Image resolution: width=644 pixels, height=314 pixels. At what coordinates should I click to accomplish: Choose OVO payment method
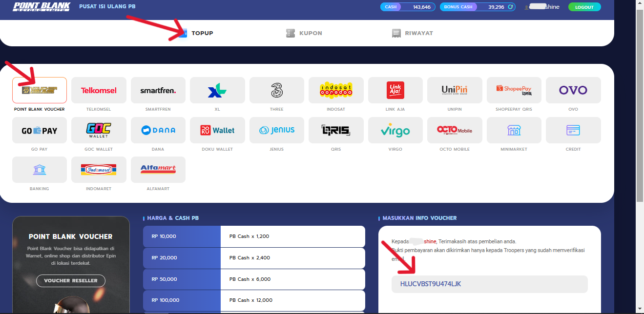coord(573,90)
